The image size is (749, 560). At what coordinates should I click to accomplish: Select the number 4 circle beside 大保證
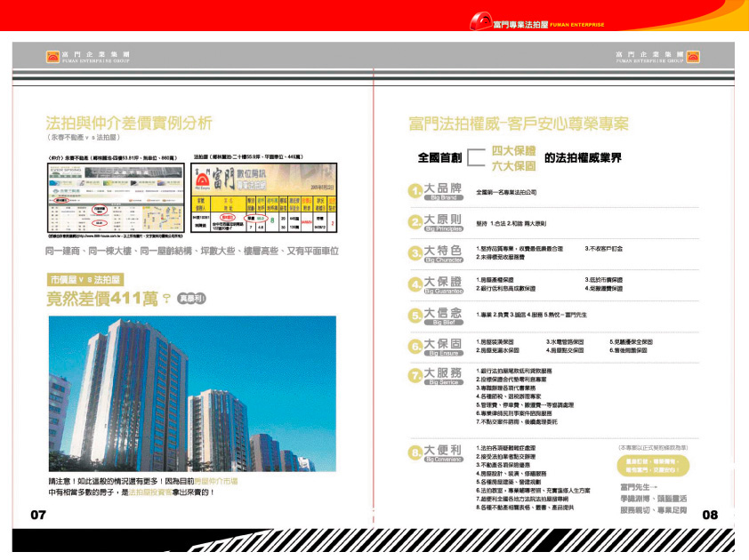[x=415, y=284]
